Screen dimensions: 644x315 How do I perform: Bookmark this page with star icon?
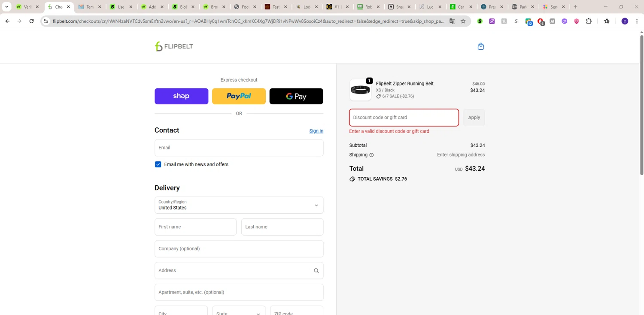coord(463,21)
